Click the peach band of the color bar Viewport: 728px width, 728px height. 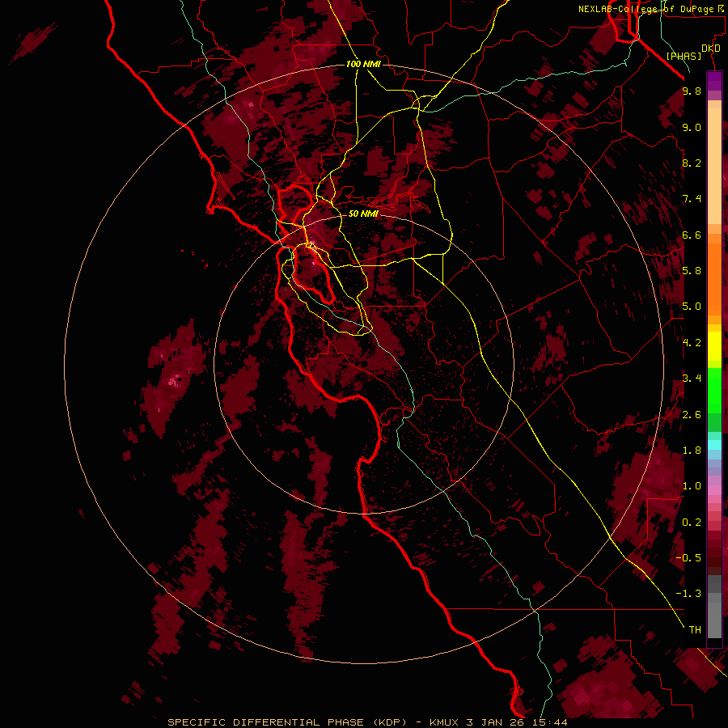pyautogui.click(x=714, y=163)
